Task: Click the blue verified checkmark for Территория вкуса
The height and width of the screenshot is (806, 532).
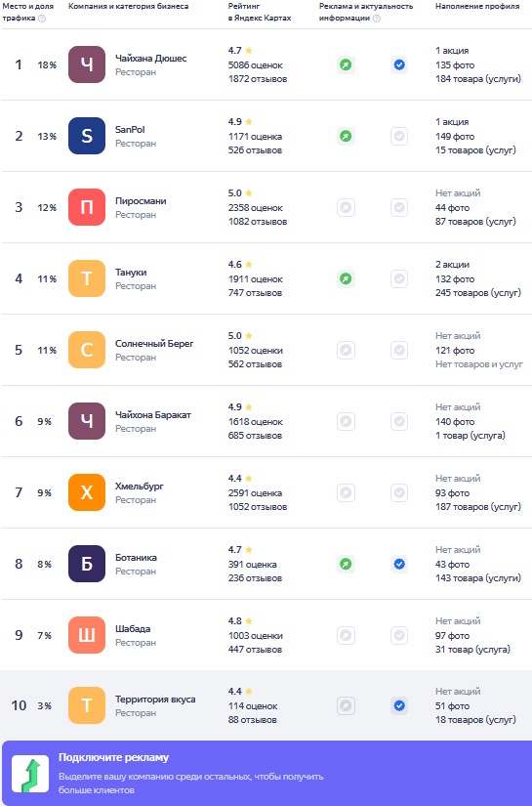Action: [399, 705]
